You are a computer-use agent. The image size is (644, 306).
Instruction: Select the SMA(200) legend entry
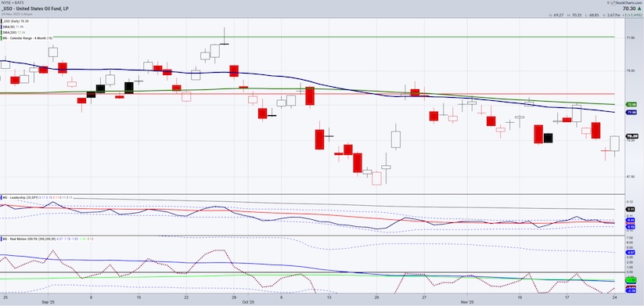coord(15,32)
